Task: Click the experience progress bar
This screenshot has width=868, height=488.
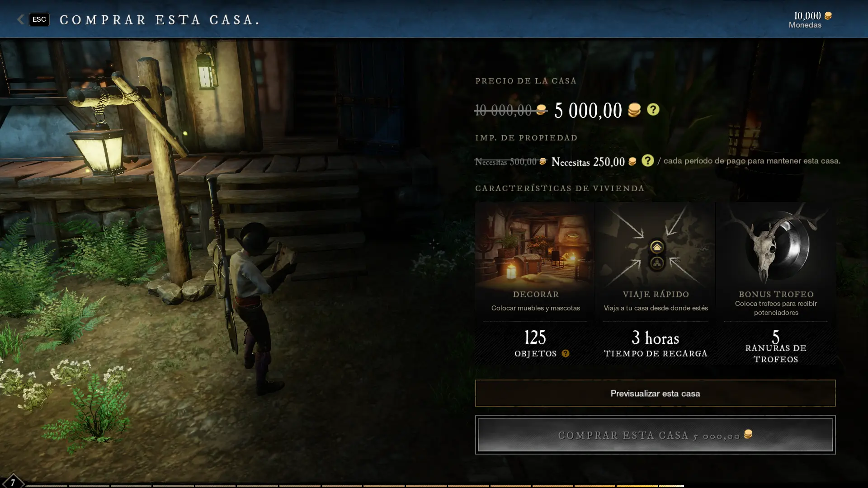Action: pyautogui.click(x=354, y=486)
